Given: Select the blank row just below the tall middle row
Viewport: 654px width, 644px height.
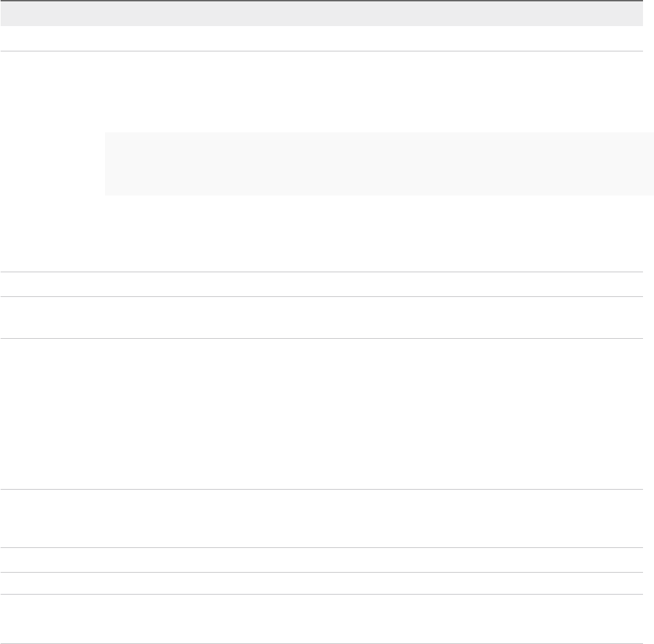Looking at the screenshot, I should pos(321,518).
